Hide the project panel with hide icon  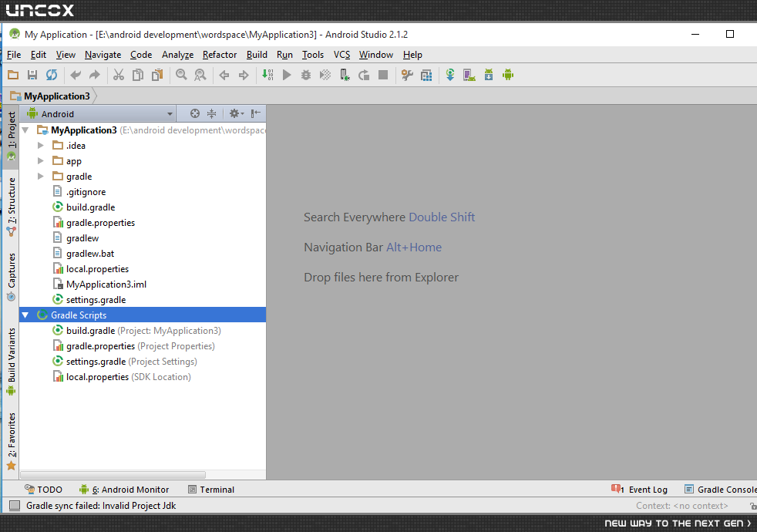coord(256,113)
